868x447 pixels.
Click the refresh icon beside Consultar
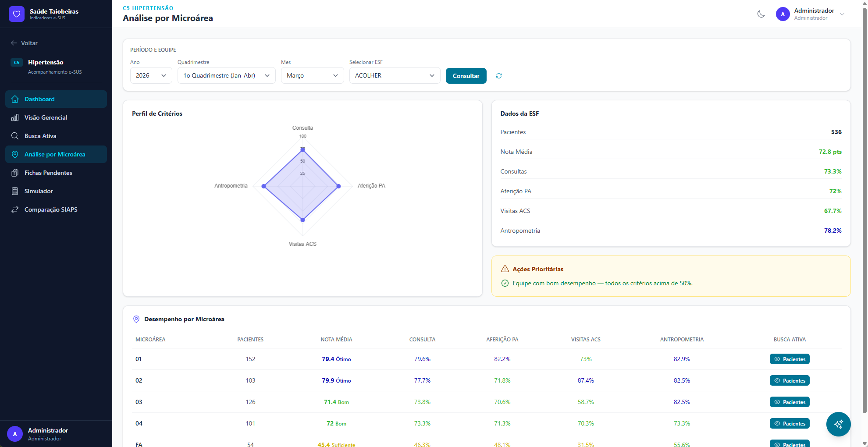(x=498, y=76)
